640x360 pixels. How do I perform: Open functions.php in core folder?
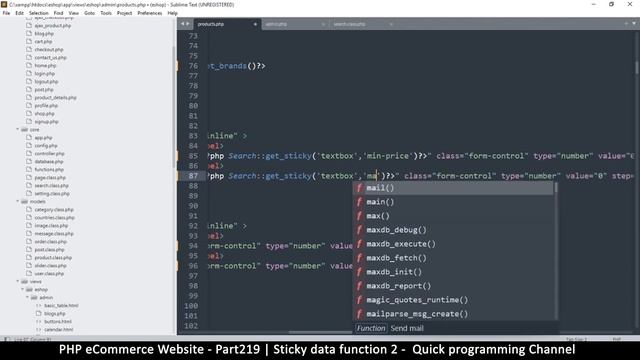[x=49, y=169]
